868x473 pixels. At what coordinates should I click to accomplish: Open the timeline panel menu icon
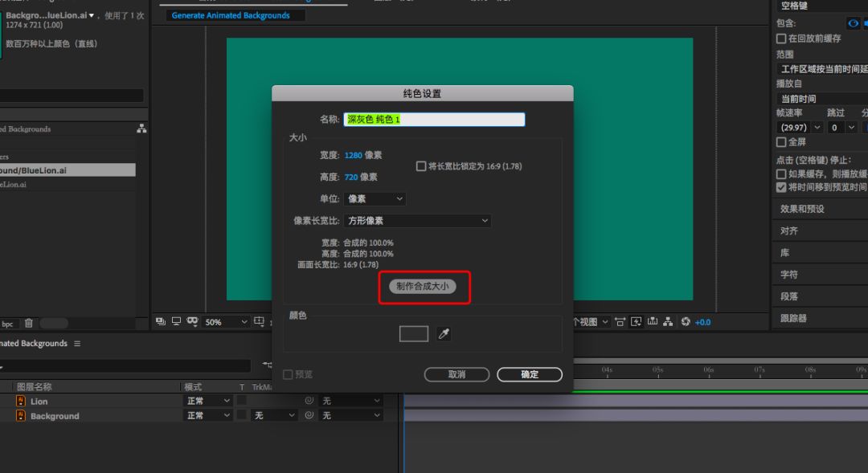[x=78, y=344]
